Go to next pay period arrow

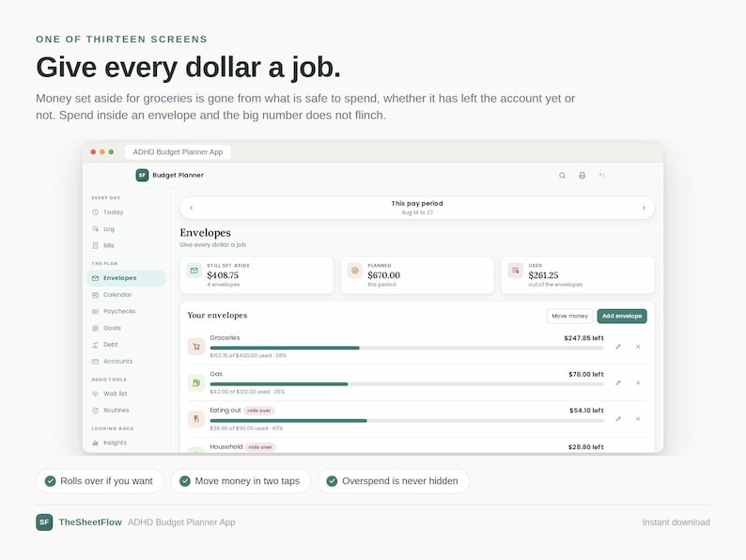(644, 208)
